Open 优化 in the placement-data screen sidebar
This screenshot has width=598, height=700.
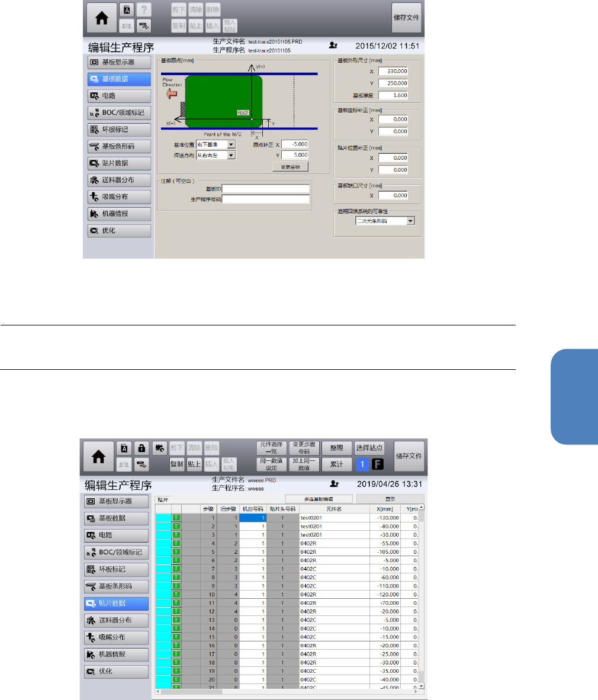[116, 672]
